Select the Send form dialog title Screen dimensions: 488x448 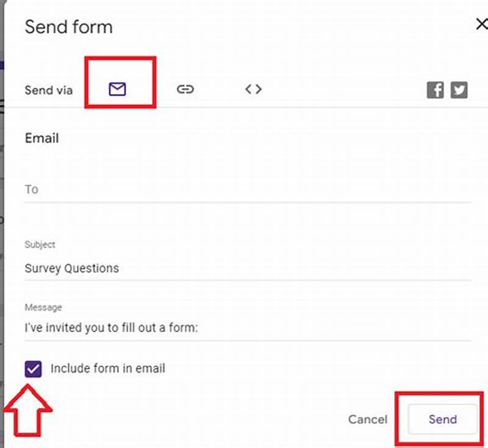68,27
